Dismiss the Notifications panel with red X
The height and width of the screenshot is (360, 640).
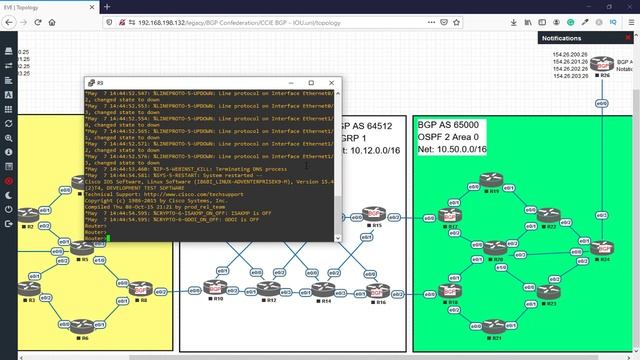(628, 38)
